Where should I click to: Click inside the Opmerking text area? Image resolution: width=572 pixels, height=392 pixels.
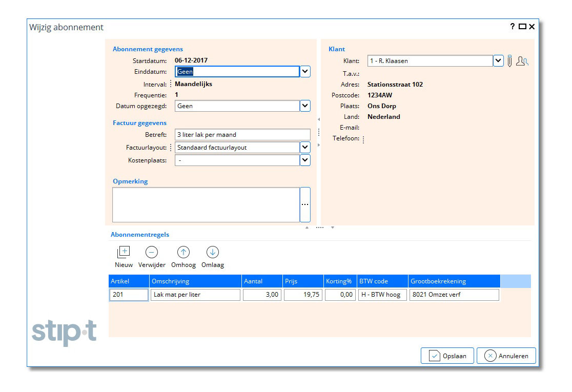(x=206, y=204)
